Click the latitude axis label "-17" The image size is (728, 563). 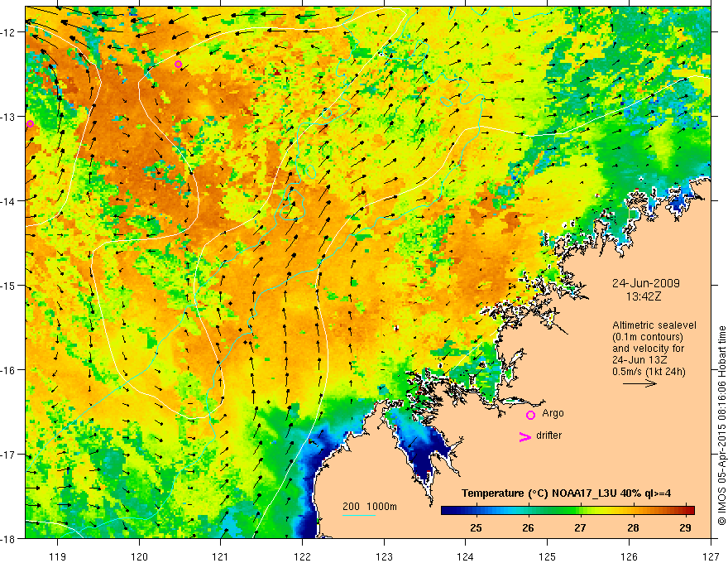9,455
